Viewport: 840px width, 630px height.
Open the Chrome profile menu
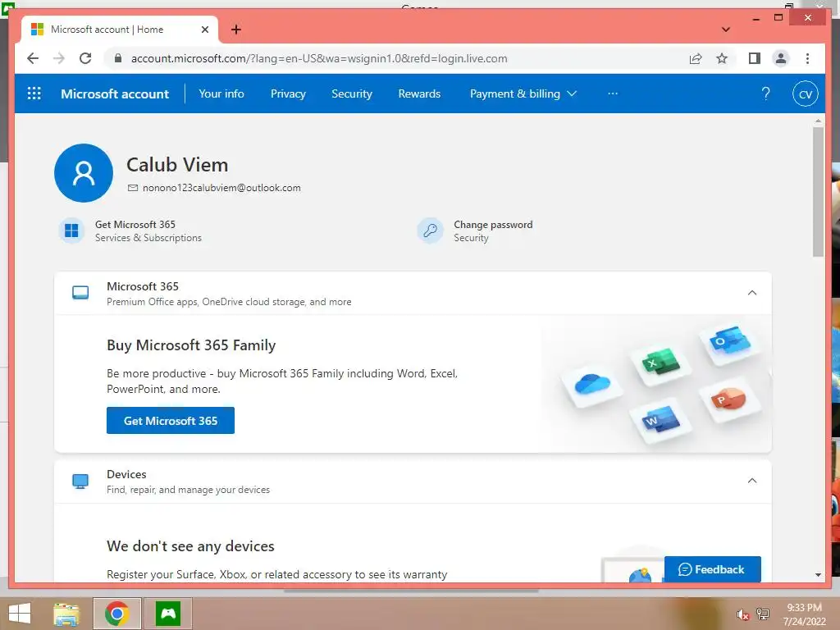[781, 58]
